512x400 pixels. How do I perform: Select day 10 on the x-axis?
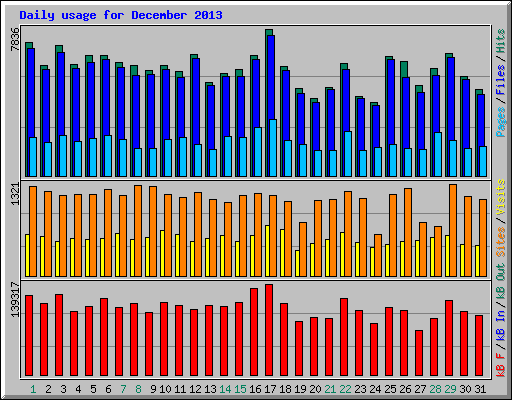[165, 389]
